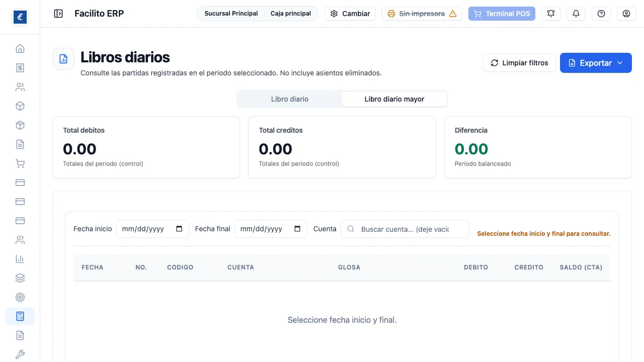Viewport: 644px width, 362px height.
Task: Click the Sin impresora printer button
Action: click(422, 14)
